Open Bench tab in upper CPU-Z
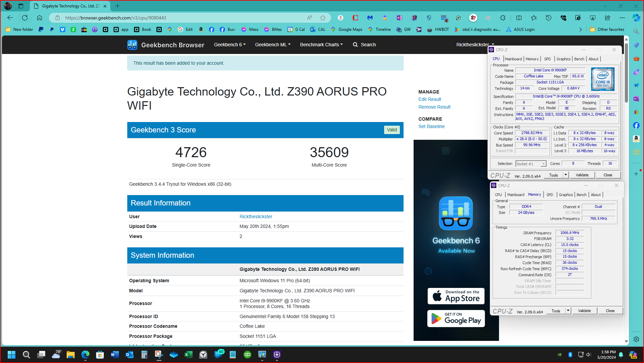The height and width of the screenshot is (363, 644). coord(579,59)
